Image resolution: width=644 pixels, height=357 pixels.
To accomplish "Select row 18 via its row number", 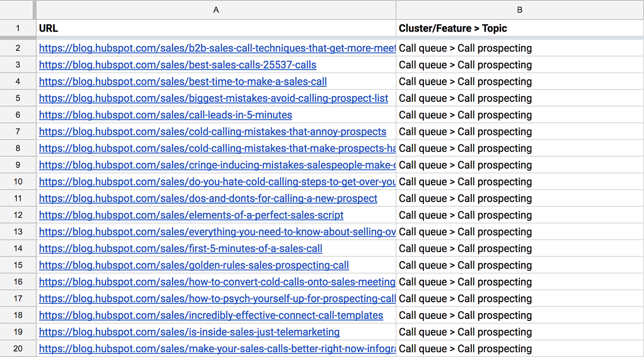I will (18, 315).
